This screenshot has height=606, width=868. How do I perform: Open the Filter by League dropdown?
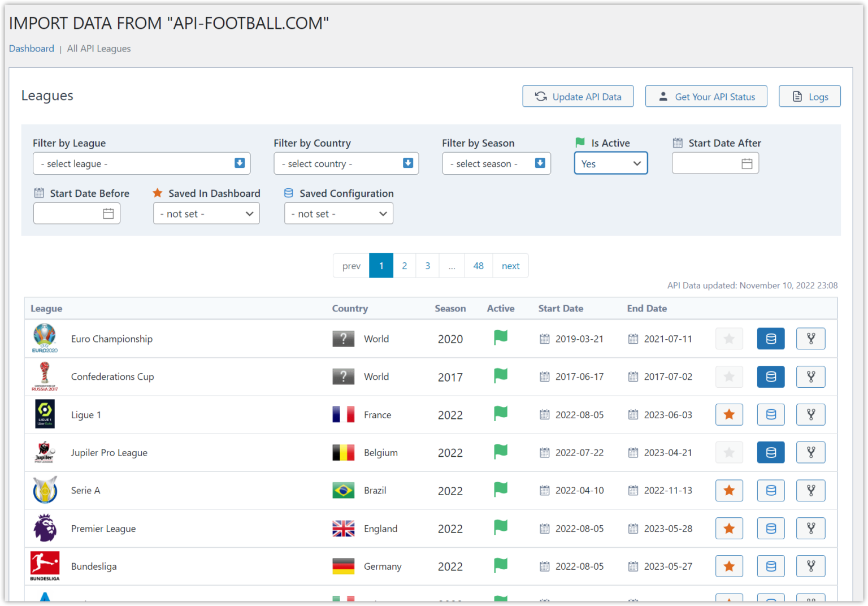click(141, 163)
